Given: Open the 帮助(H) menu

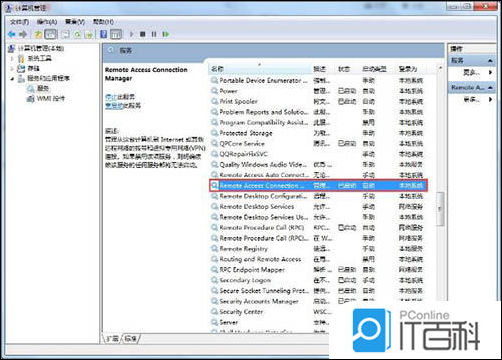Looking at the screenshot, I should [103, 22].
